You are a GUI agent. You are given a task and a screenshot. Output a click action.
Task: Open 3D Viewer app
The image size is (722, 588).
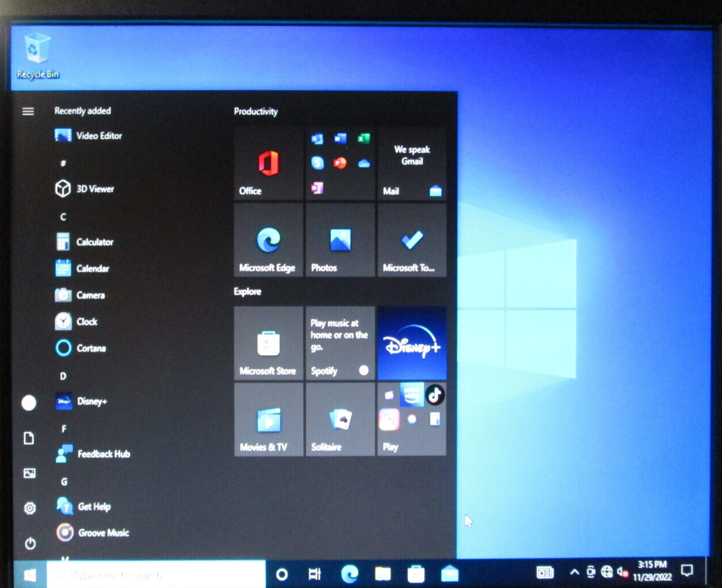(x=84, y=189)
